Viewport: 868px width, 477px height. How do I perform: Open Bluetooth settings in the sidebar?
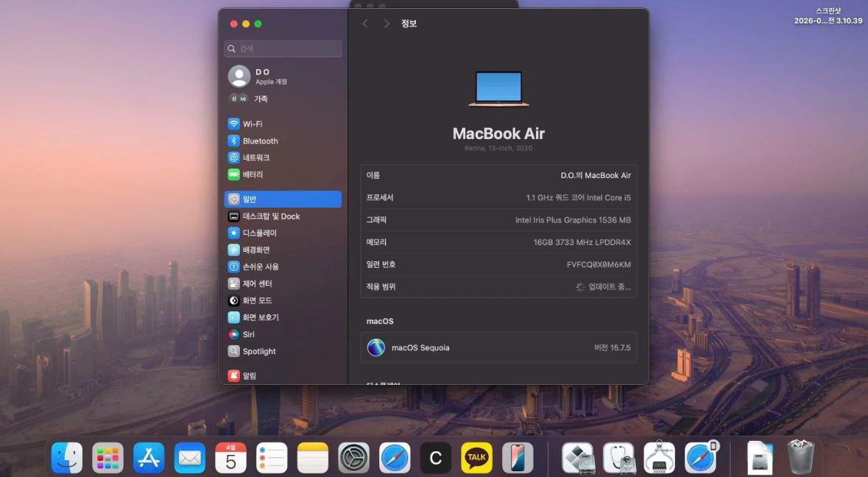coord(260,141)
